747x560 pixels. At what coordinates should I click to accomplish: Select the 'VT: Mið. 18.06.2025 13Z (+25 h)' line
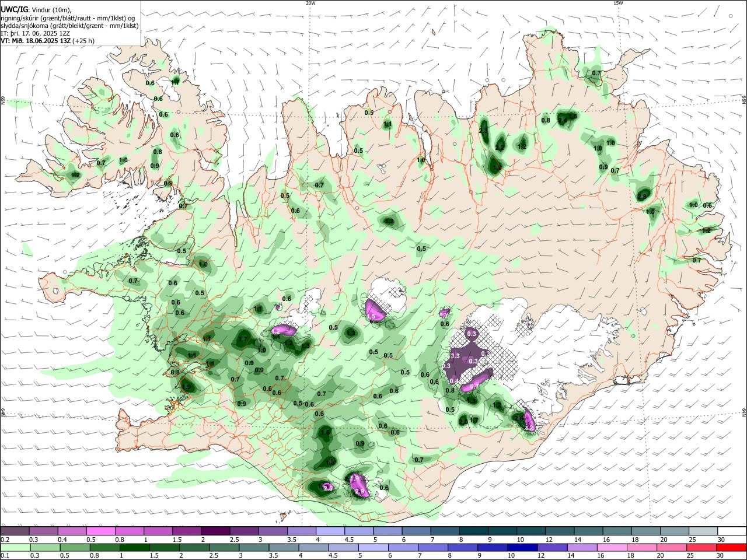(48, 41)
